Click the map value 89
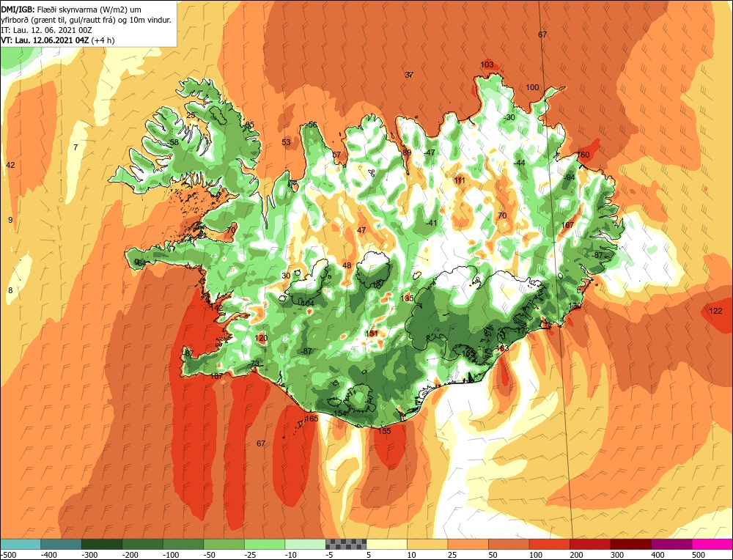Screen dimensions: 733x560 [407, 152]
